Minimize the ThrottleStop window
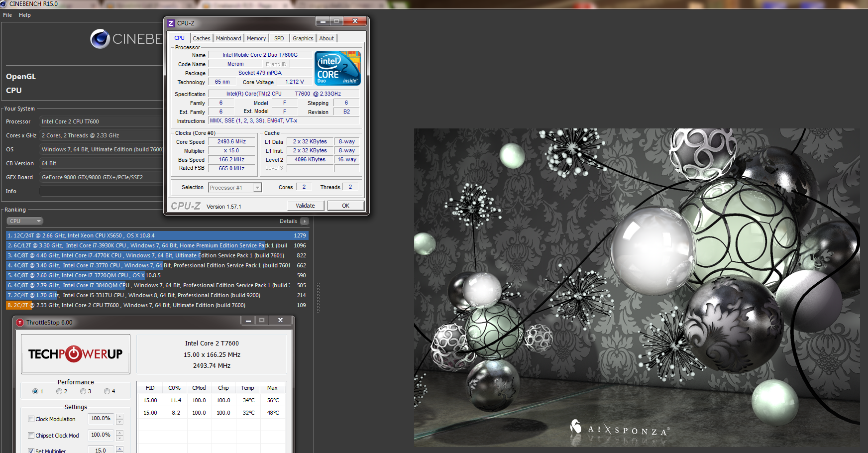This screenshot has width=868, height=453. pos(248,321)
